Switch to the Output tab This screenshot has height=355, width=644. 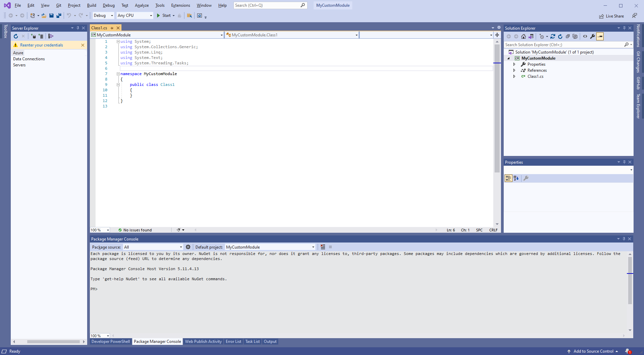tap(270, 342)
